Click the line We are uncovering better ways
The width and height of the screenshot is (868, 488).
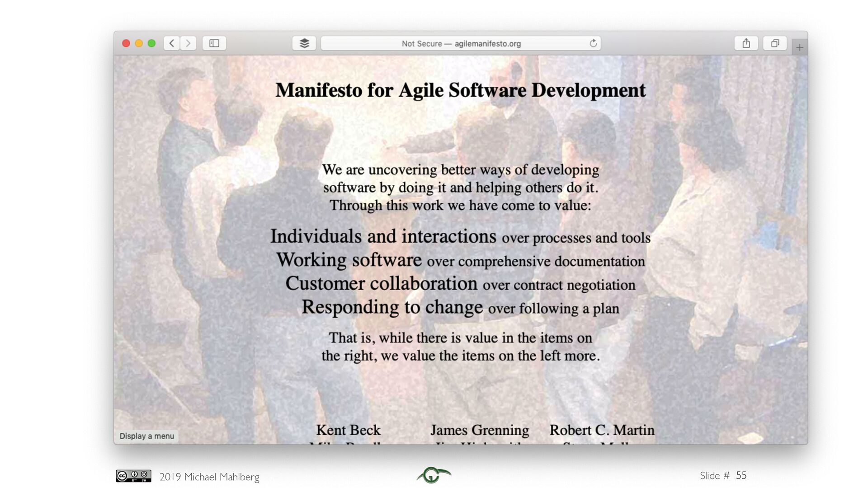click(x=460, y=170)
